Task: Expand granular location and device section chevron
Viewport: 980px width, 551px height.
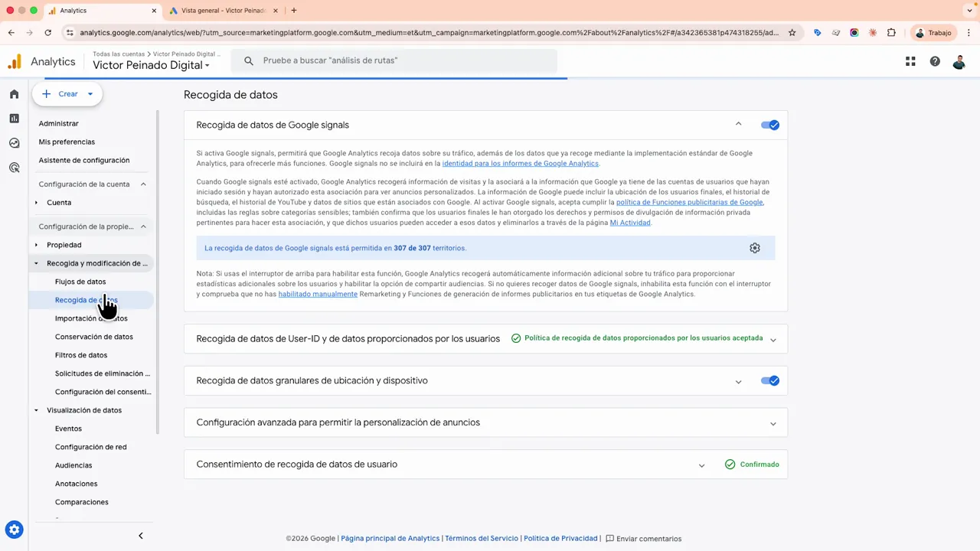Action: [739, 382]
